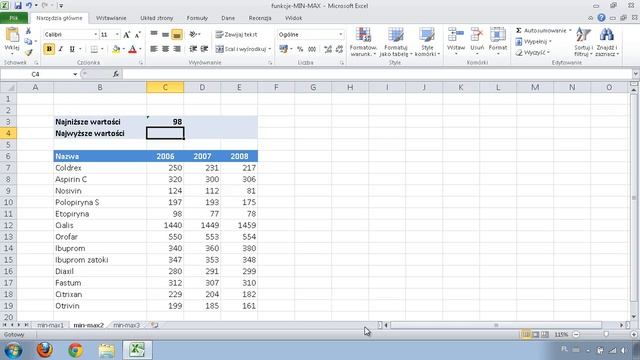Open the Plik tab

coord(14,18)
